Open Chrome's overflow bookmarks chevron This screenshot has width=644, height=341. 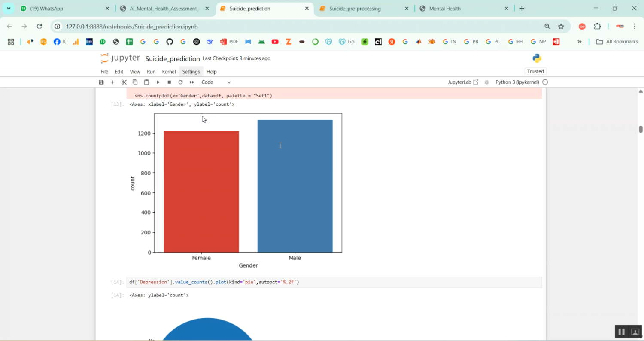tap(580, 41)
